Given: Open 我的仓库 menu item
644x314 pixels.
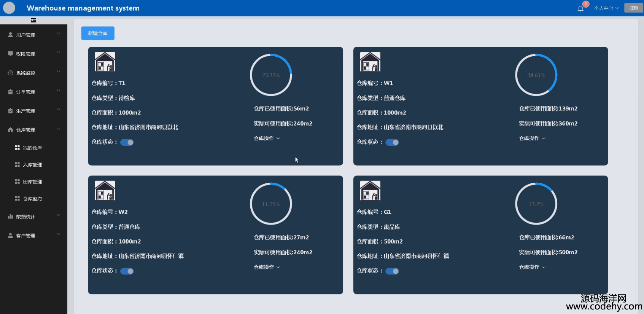Looking at the screenshot, I should 33,148.
